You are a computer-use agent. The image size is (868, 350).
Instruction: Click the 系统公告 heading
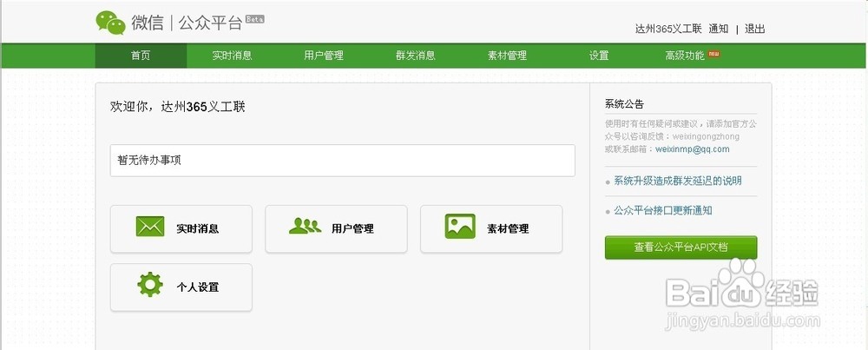(x=624, y=104)
